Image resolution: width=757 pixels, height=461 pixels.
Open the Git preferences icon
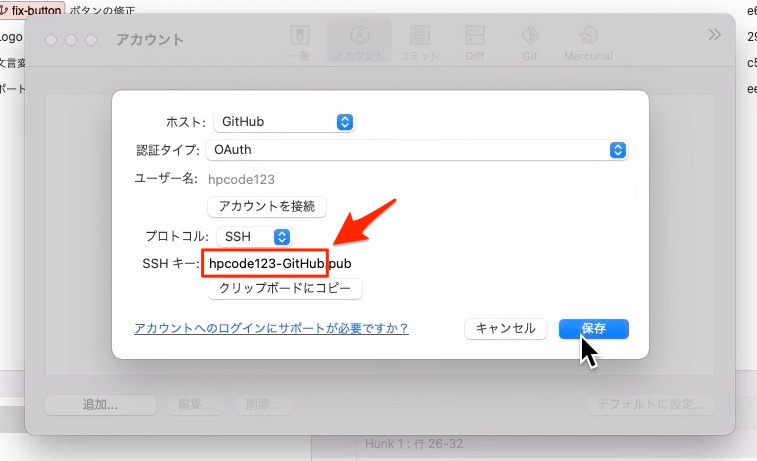(x=529, y=42)
